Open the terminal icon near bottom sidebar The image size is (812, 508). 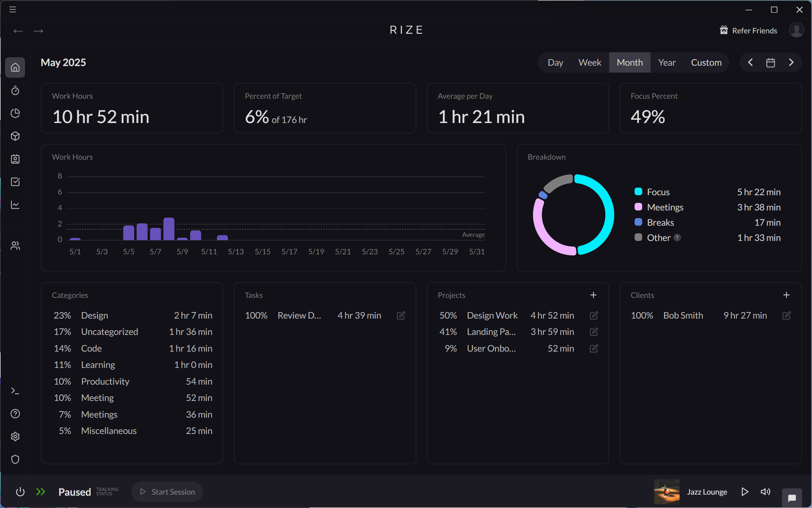click(15, 390)
